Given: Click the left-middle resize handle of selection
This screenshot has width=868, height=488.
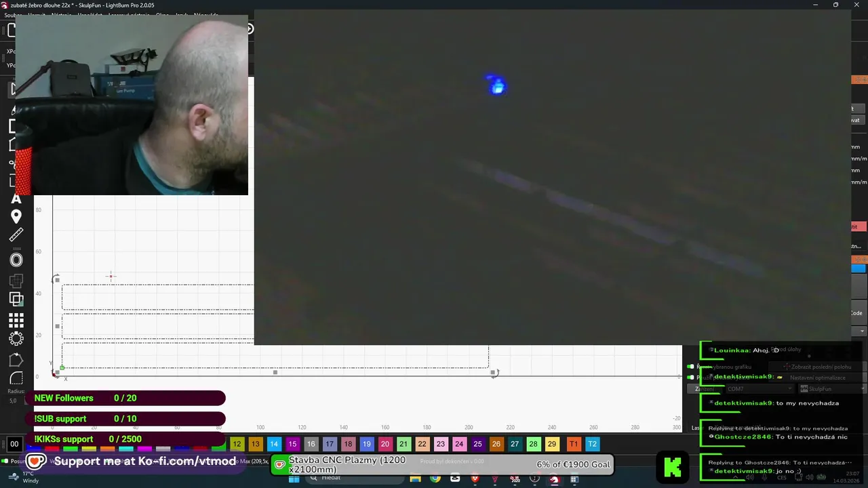Looking at the screenshot, I should (x=57, y=326).
